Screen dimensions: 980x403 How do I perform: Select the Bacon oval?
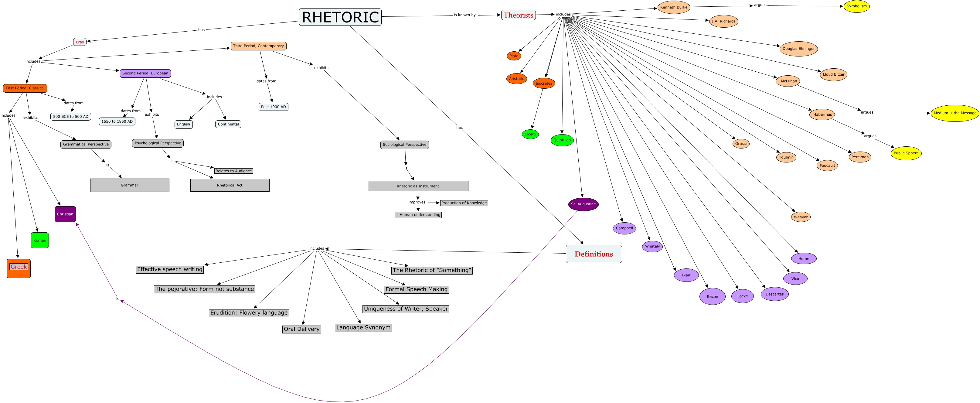[713, 296]
